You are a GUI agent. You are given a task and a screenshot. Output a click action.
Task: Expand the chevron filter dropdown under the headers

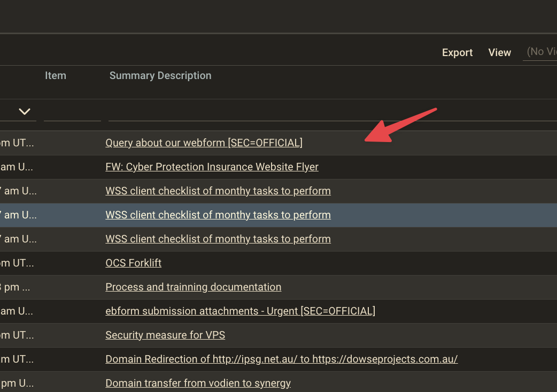[24, 112]
